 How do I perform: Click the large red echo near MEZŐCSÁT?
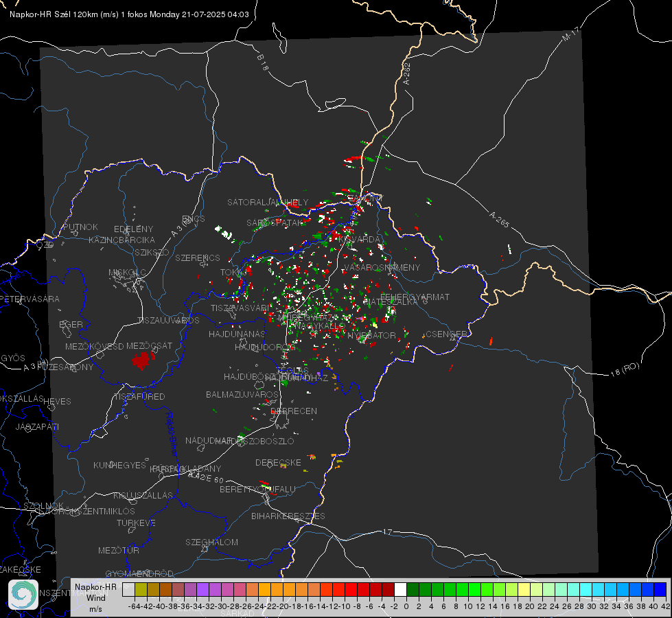click(x=143, y=360)
